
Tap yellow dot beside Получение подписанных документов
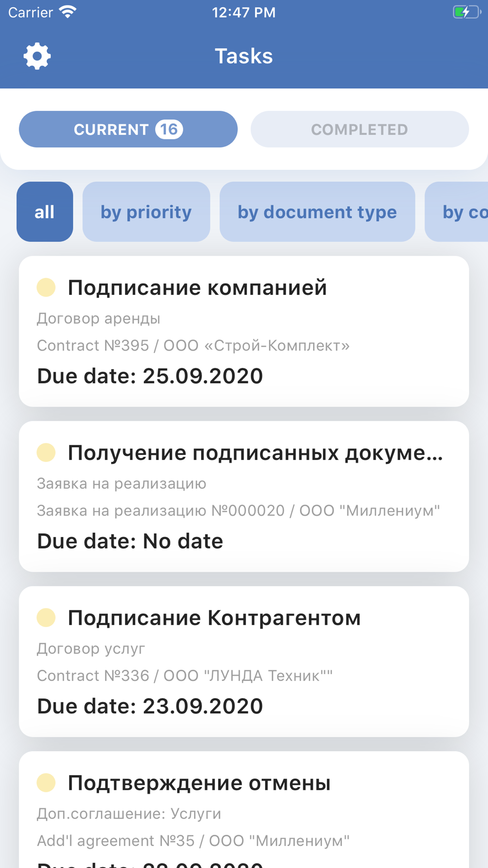click(46, 453)
